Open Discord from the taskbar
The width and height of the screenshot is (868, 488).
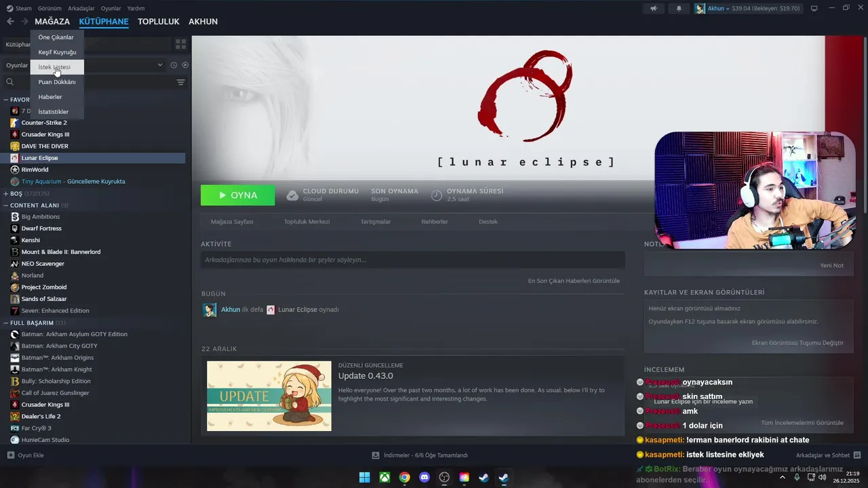[425, 477]
